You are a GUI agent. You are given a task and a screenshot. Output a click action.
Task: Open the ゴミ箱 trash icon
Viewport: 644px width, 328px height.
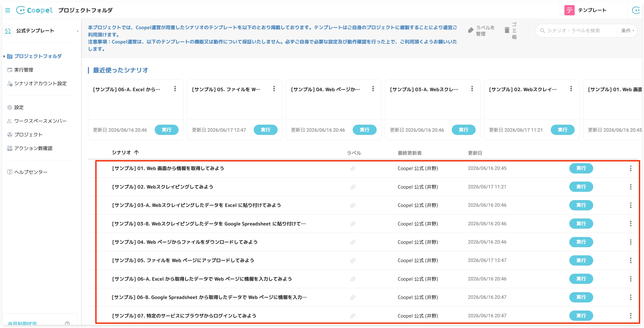(x=507, y=30)
